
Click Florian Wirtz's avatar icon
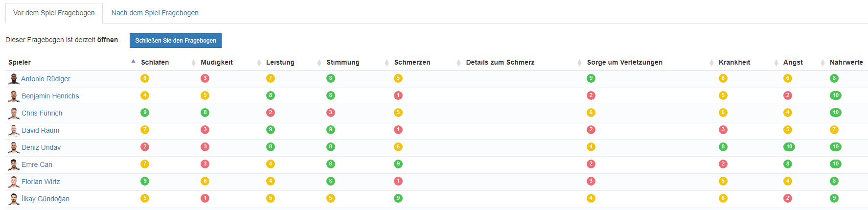[x=14, y=182]
